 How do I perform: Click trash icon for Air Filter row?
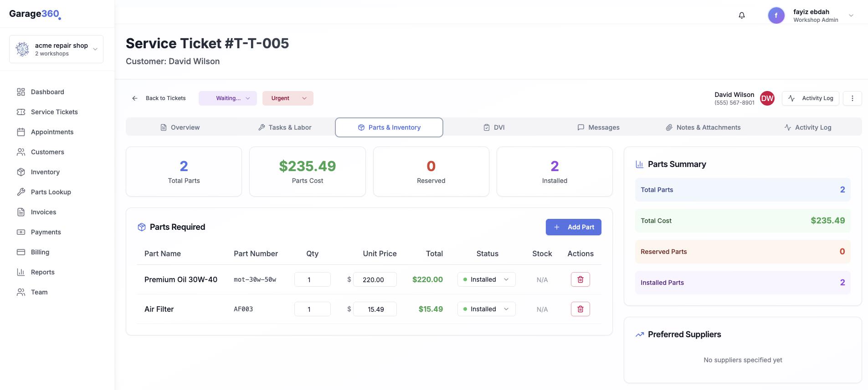pos(580,309)
